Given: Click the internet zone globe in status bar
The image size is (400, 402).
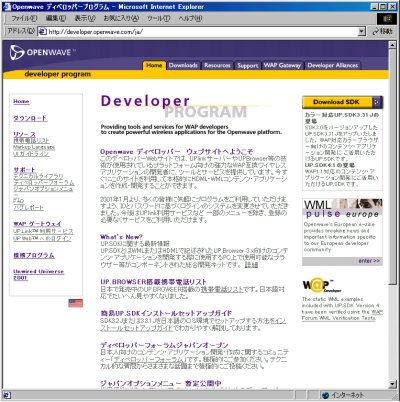Looking at the screenshot, I should 325,395.
